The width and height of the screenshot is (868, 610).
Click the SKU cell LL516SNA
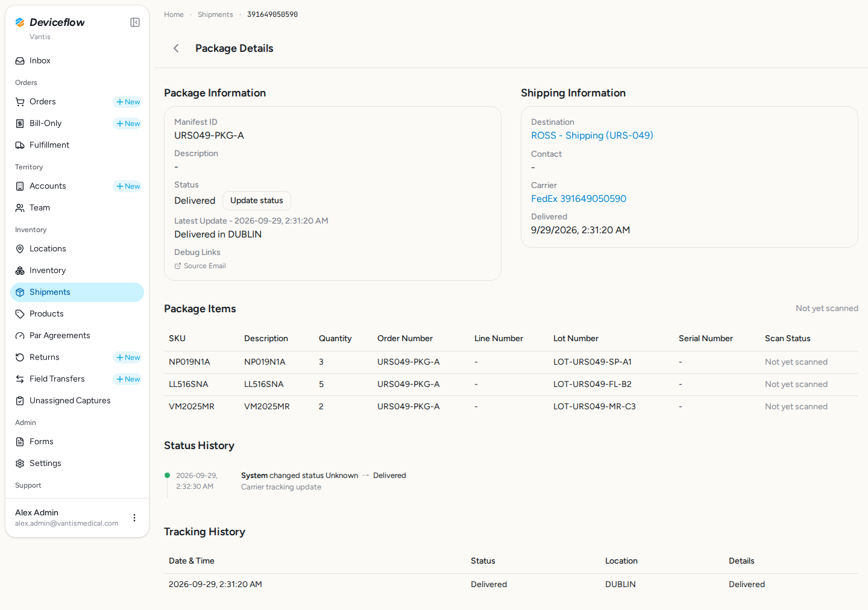point(189,385)
